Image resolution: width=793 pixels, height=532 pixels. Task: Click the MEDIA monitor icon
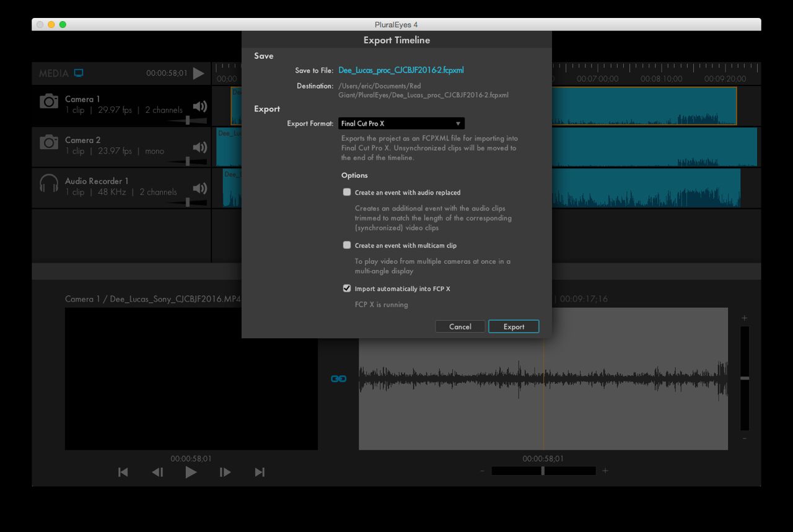click(79, 73)
